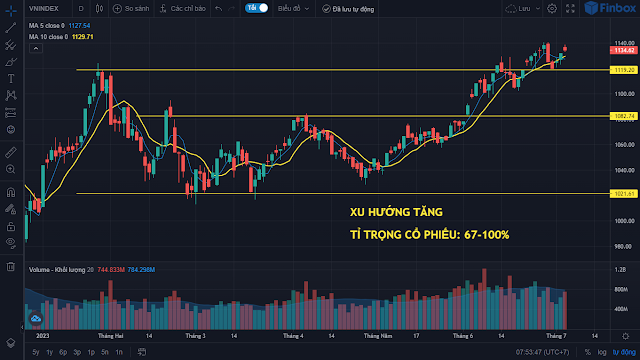Select the XU HƯỚNG TĂNG text annotation
Viewport: 640px width, 360px height.
pos(396,212)
